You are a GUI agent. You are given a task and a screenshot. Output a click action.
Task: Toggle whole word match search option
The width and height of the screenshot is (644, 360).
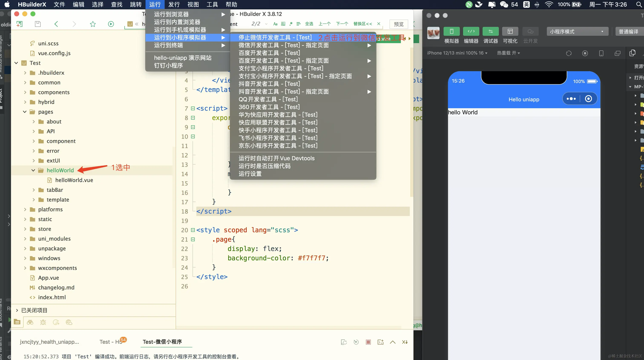click(283, 24)
